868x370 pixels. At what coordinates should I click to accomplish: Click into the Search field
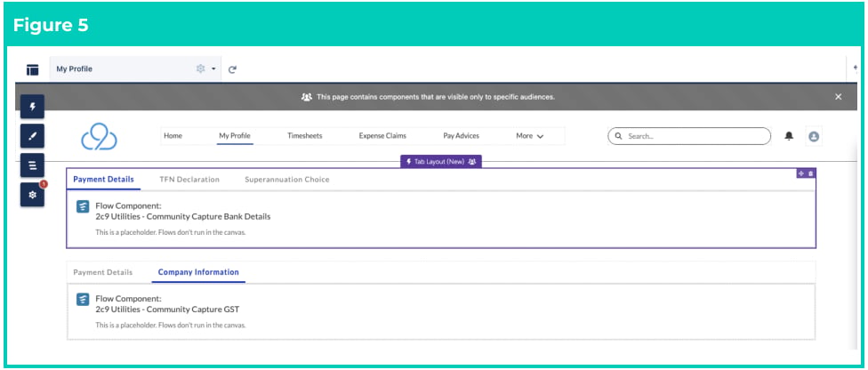689,136
